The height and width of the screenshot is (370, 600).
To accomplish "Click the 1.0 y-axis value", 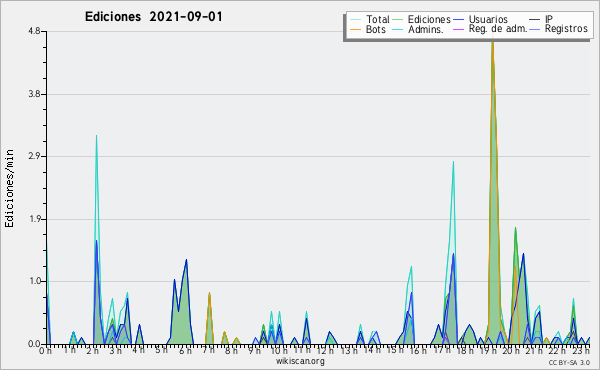I will [34, 282].
